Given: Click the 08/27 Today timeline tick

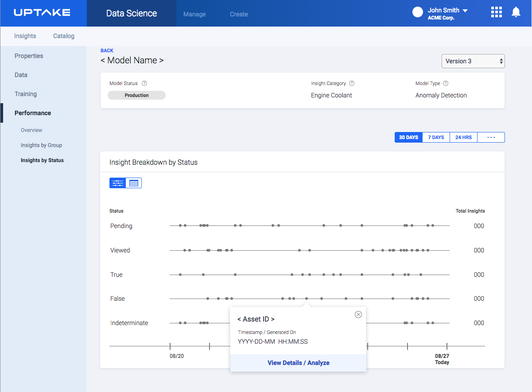Looking at the screenshot, I should point(447,346).
